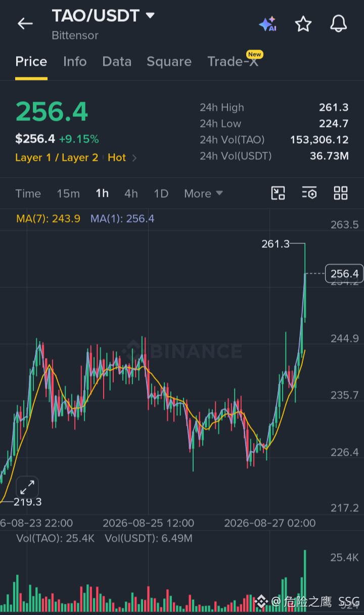Tap the 244.9 price axis label
The image size is (364, 615).
[x=345, y=338]
